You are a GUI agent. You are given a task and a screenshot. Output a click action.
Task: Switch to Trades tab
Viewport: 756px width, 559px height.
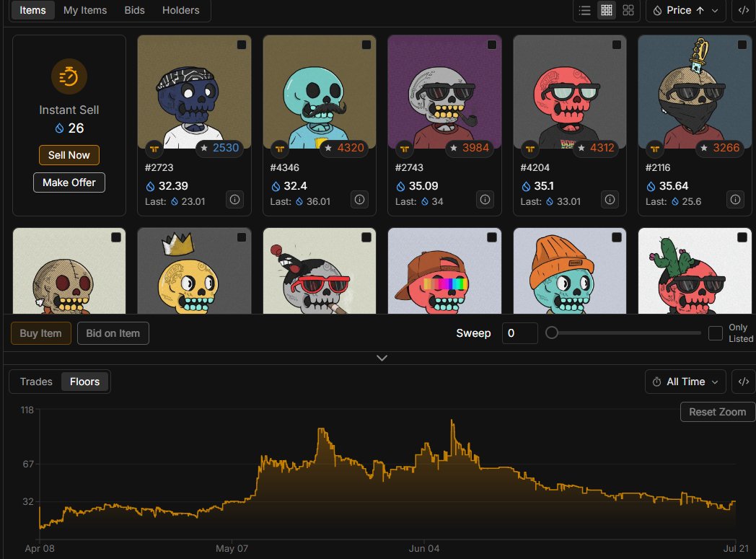36,382
